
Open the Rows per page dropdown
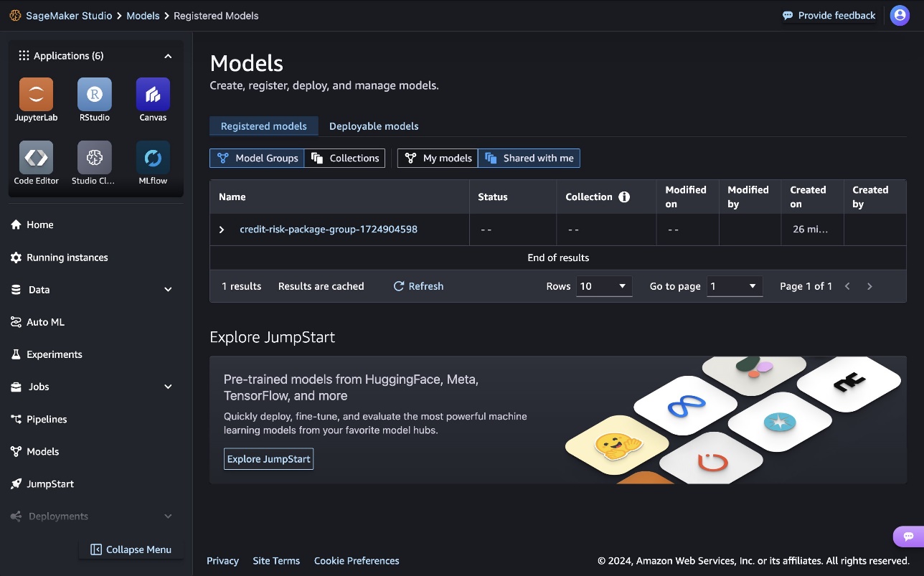click(604, 286)
